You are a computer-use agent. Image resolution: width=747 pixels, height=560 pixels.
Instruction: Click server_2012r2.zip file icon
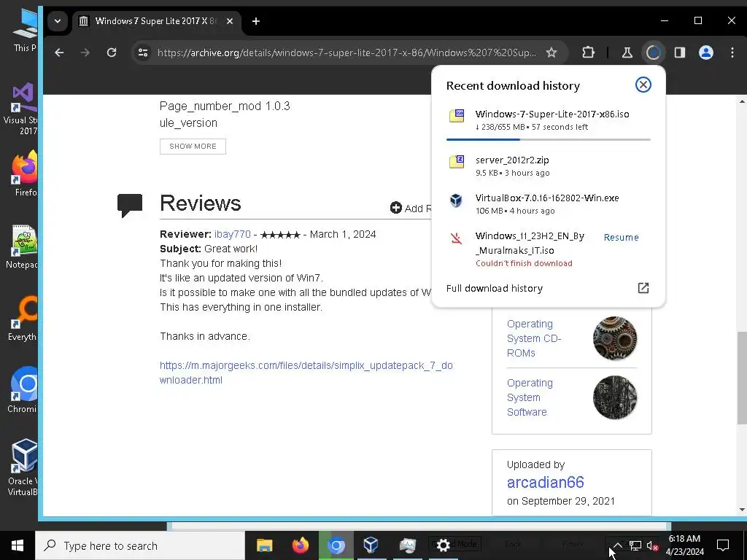coord(457,161)
